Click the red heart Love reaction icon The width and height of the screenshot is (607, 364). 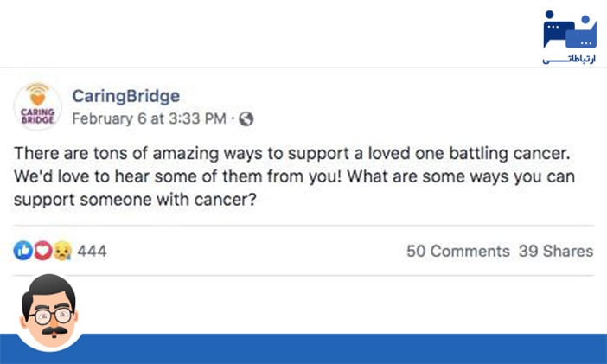[42, 251]
